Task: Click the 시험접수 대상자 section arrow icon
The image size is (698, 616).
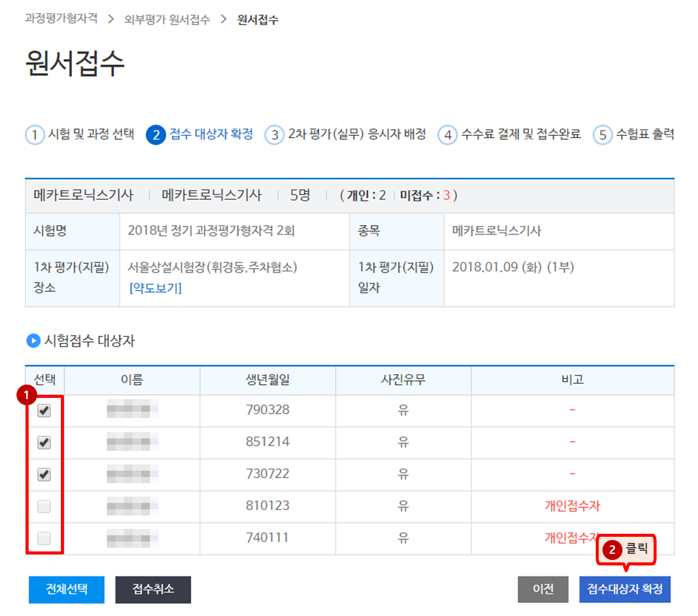Action: 33,341
